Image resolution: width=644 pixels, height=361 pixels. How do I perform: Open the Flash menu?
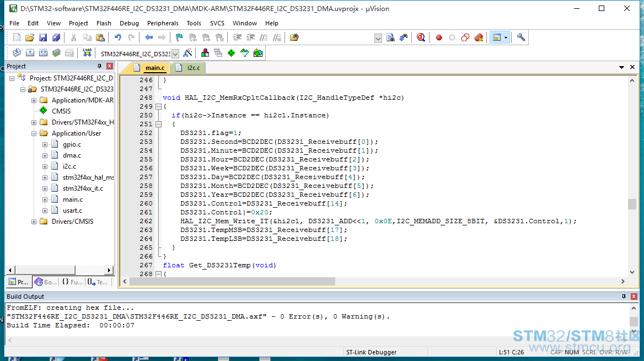[104, 23]
